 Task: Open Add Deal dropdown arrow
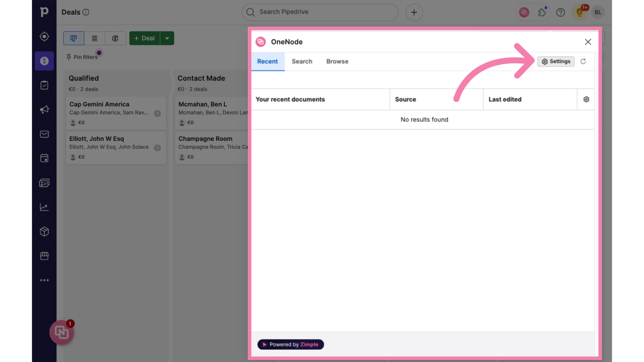167,38
